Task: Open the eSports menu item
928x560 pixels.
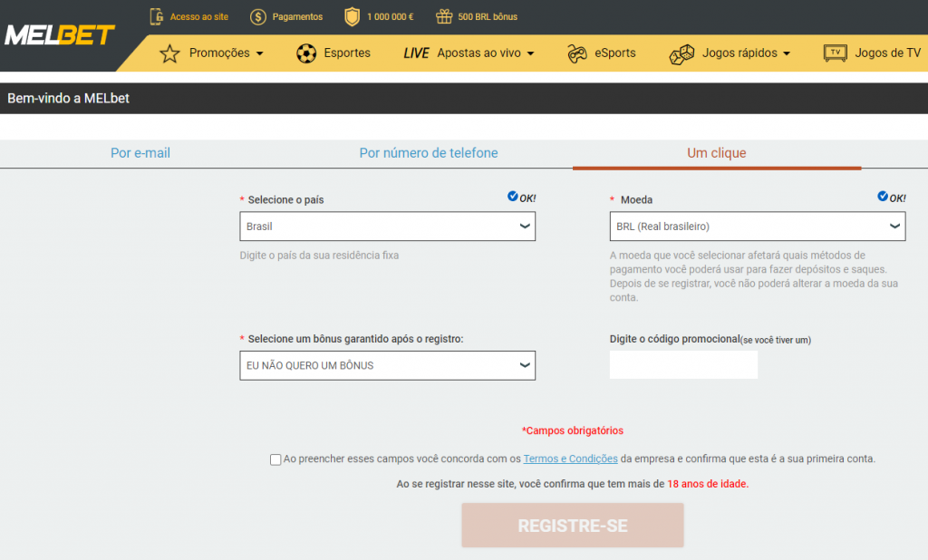Action: click(615, 53)
